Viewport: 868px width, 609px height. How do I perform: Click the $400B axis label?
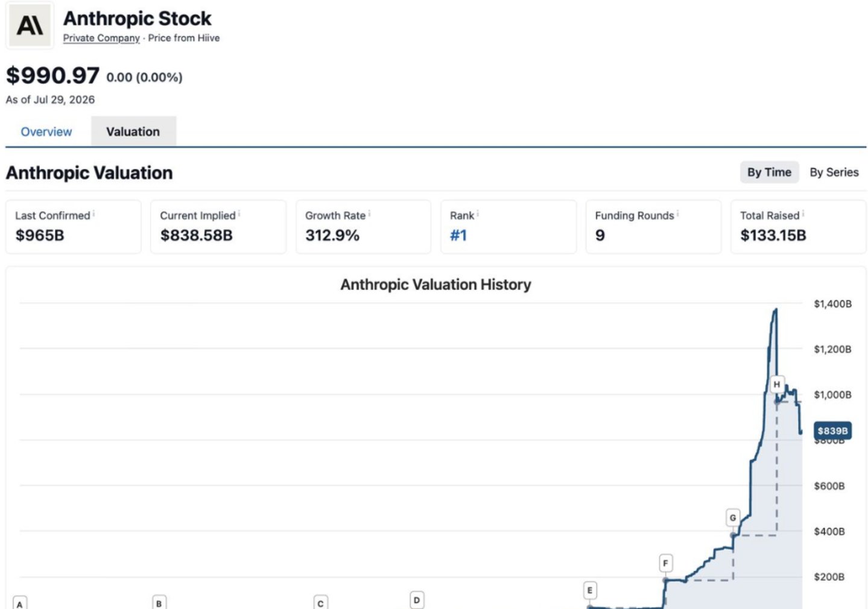coord(829,531)
